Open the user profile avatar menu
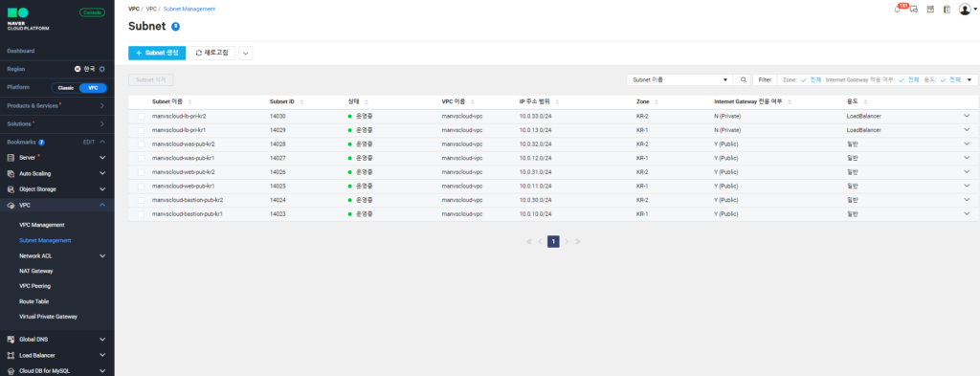 (x=965, y=10)
